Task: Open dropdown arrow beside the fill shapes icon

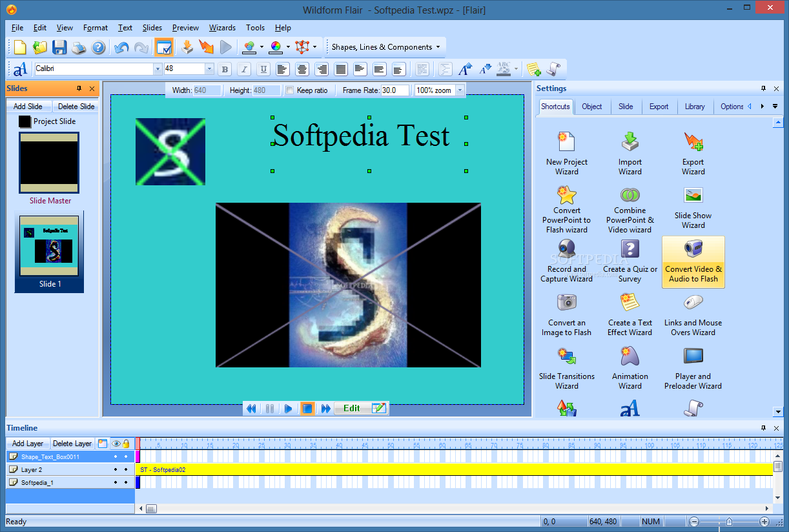Action: 261,47
